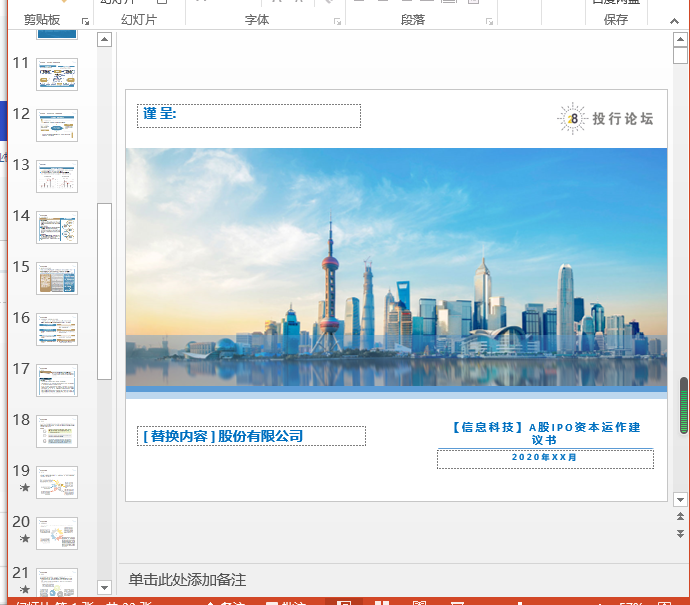The image size is (690, 605).
Task: Select slide 18 thumbnail
Action: [x=57, y=432]
